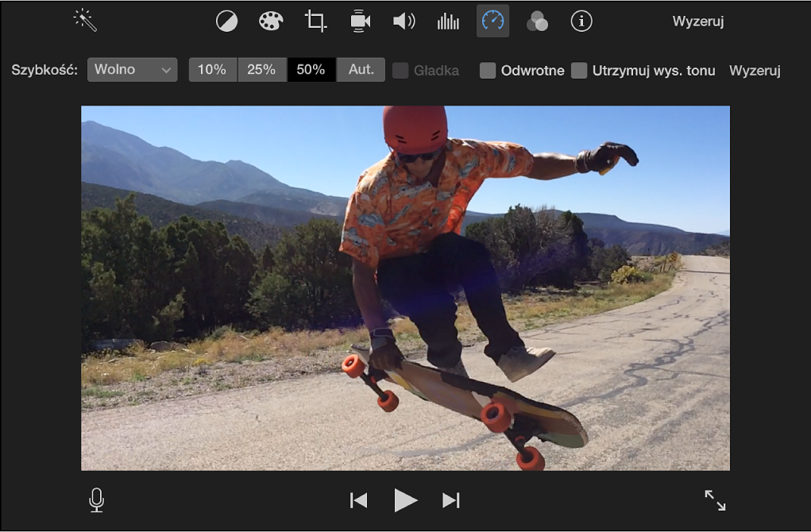Screen dimensions: 811x532
Task: Enter fullscreen playback mode
Action: click(x=715, y=500)
